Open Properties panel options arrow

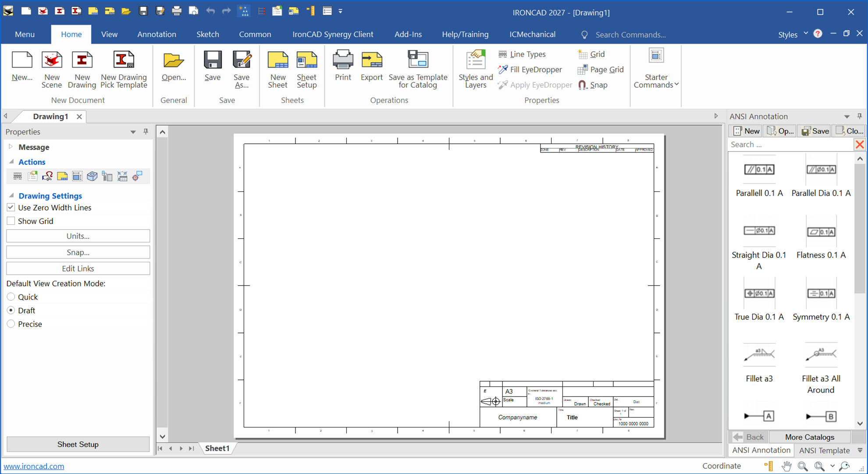coord(133,132)
